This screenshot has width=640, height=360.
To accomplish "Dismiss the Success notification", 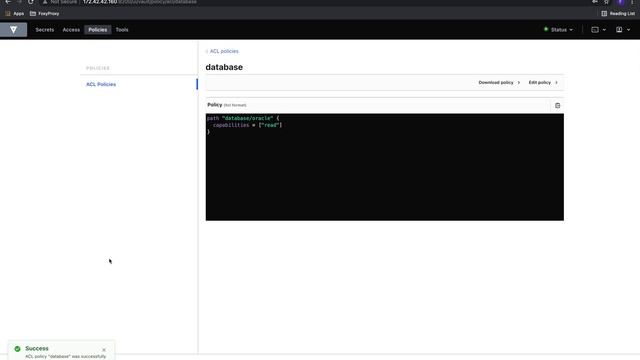I will coord(104,350).
